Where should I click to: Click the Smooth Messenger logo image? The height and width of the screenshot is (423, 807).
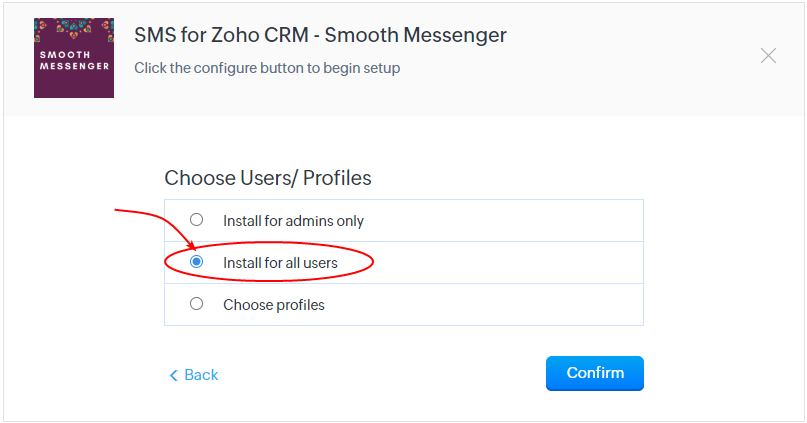pos(74,58)
